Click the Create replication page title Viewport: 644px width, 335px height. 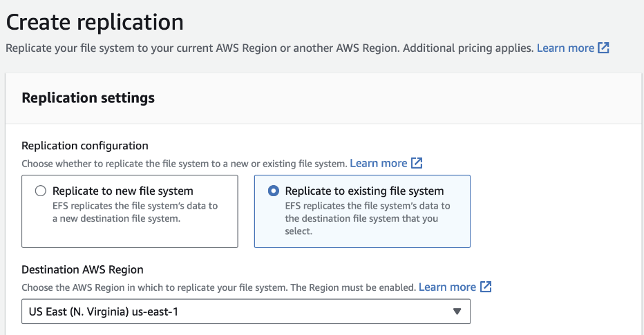tap(95, 22)
